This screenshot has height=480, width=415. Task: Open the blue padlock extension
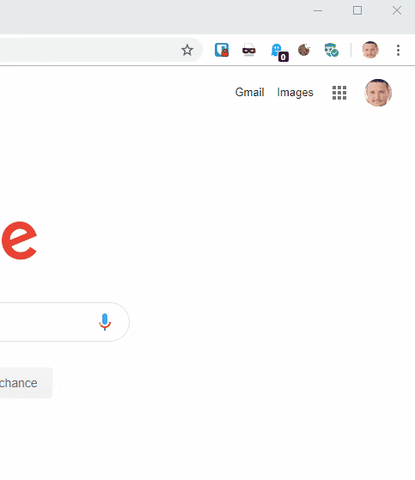click(x=222, y=50)
